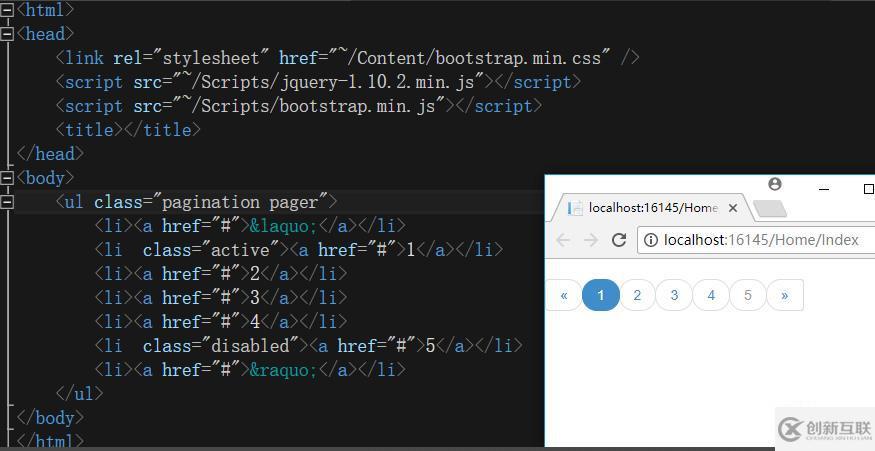Click rel="stylesheet" attribute in link tag

[x=191, y=58]
